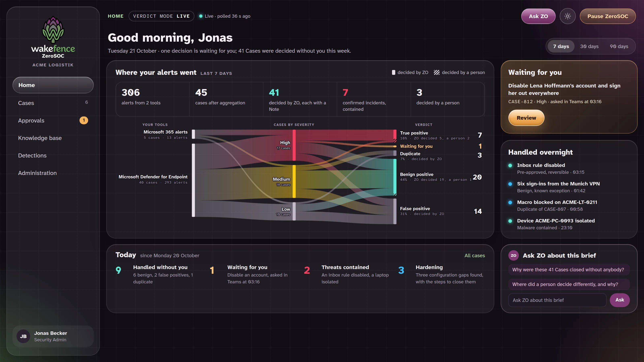Click 'Microsoft Defender for Endpoint' tool label
Image resolution: width=644 pixels, height=362 pixels.
click(x=153, y=177)
